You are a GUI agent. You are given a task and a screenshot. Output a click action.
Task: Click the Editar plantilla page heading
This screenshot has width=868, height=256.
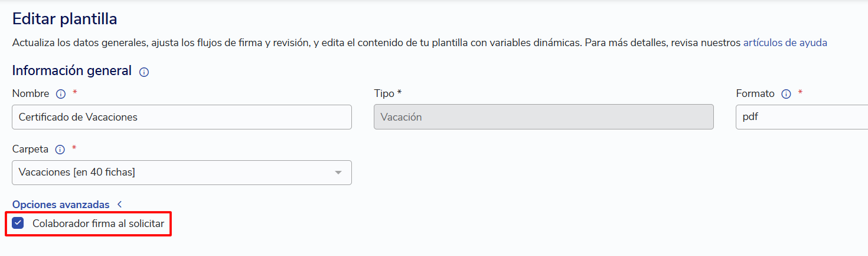point(65,19)
